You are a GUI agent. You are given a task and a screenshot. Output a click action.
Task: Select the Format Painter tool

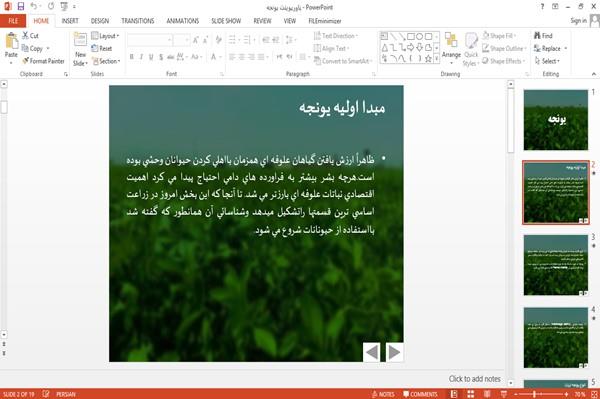tap(43, 61)
